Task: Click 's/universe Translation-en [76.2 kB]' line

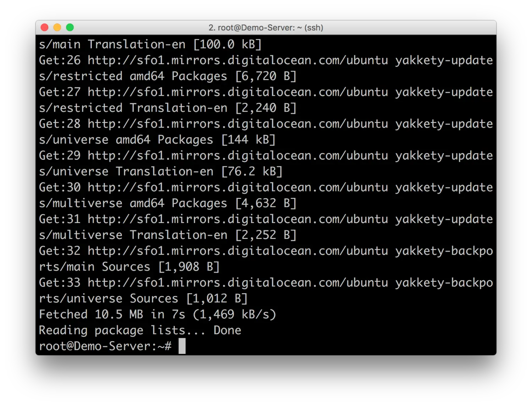Action: coord(161,172)
